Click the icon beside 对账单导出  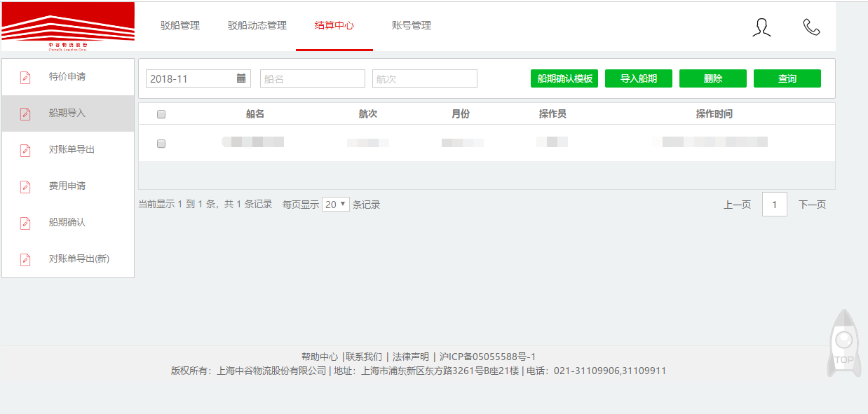(x=25, y=150)
